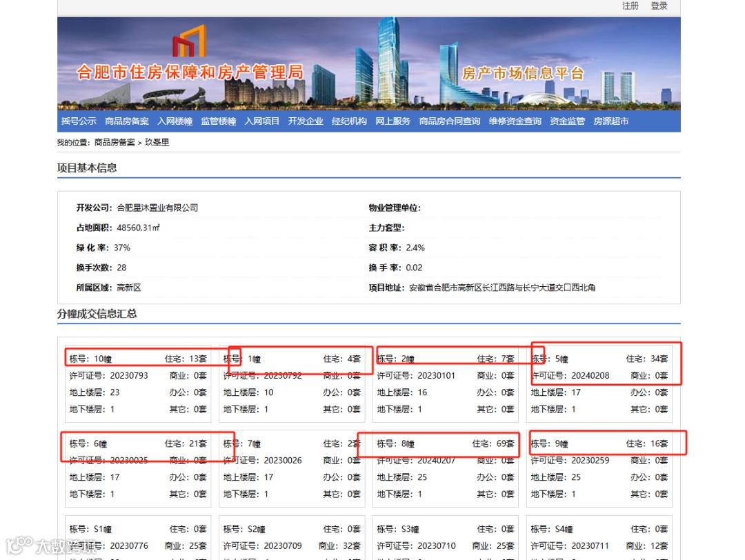Click the 登录 login link

[659, 6]
